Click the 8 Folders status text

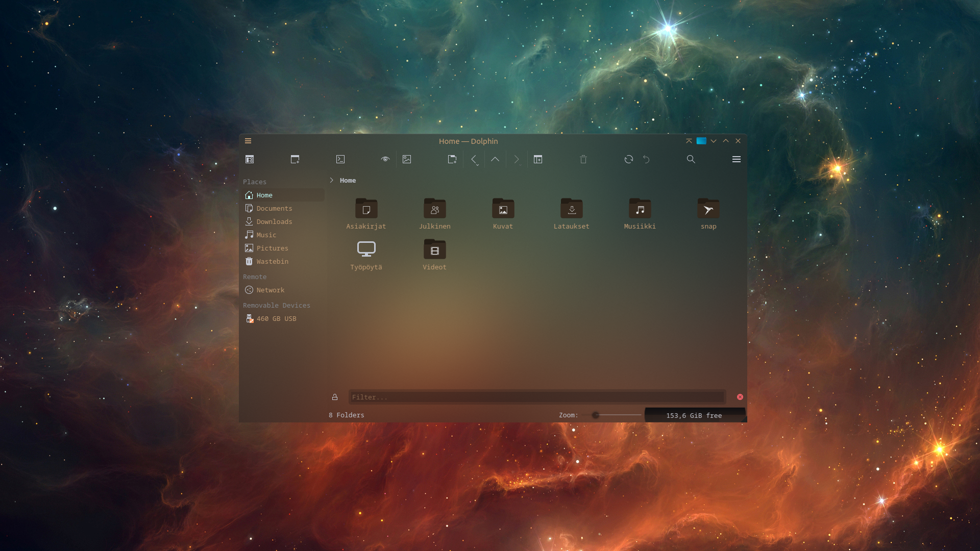(x=347, y=415)
